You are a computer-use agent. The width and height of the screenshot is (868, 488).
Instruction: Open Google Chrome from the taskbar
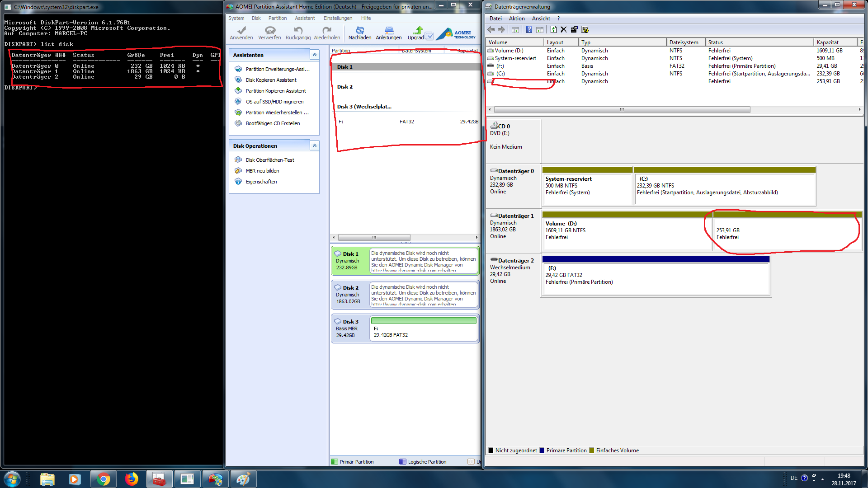click(103, 479)
